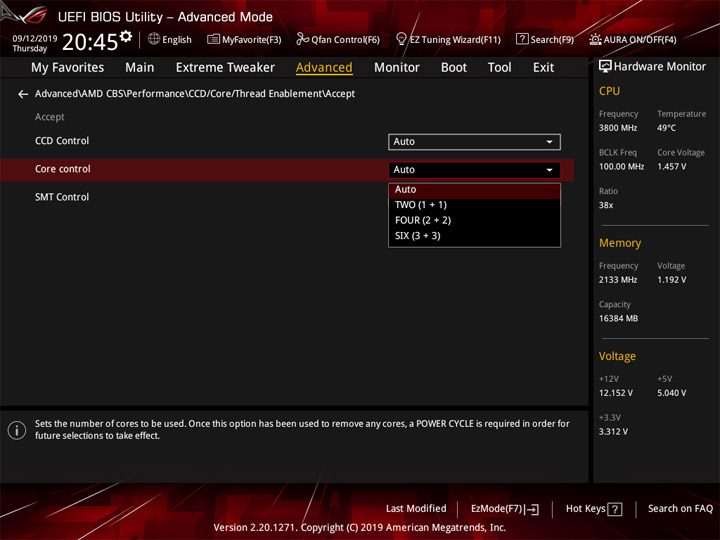Collapse the Core control dropdown

point(474,170)
